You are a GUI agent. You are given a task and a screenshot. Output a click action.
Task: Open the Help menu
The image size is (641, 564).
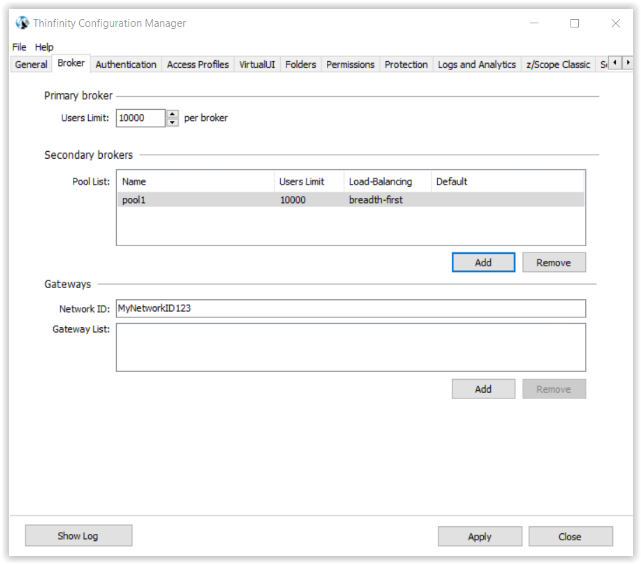pyautogui.click(x=44, y=47)
